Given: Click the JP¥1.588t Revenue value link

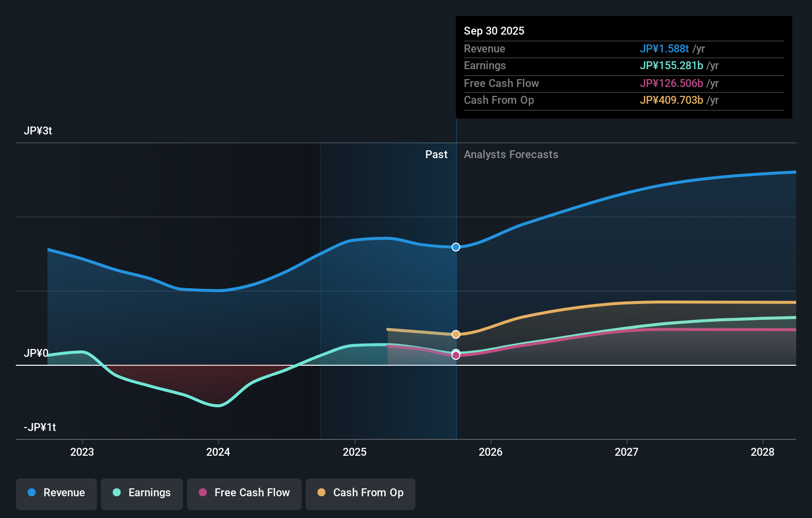Looking at the screenshot, I should click(665, 48).
